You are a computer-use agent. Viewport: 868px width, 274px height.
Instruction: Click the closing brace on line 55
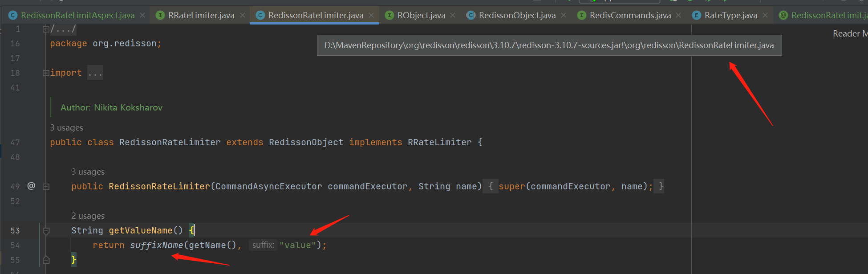(x=74, y=260)
